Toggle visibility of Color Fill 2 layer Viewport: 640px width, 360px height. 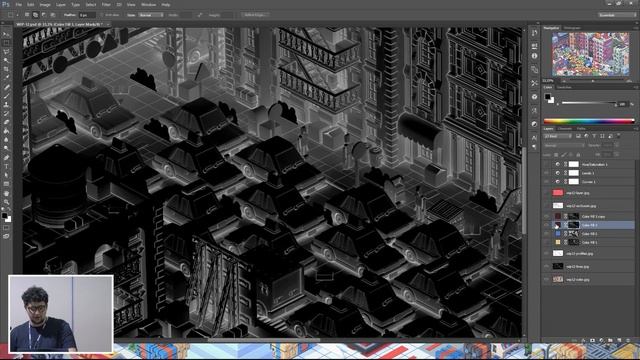click(x=547, y=233)
